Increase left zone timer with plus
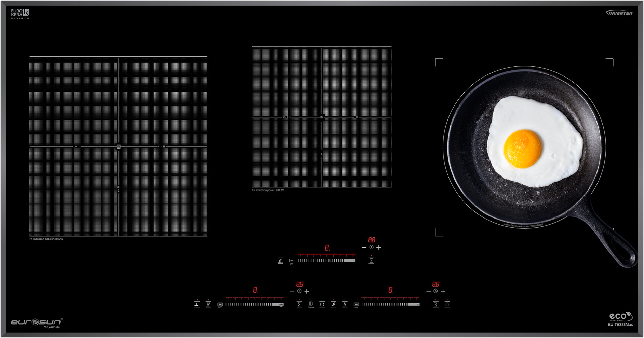This screenshot has height=338, width=644. [307, 291]
